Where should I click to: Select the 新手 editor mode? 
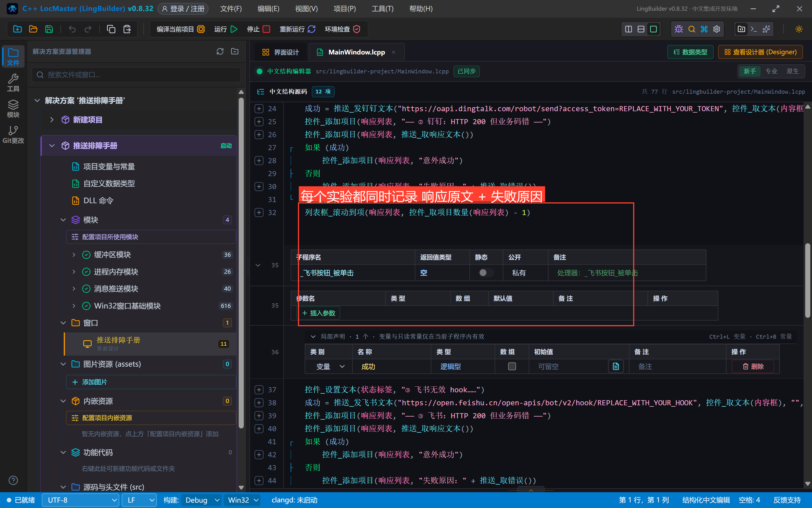click(x=750, y=71)
